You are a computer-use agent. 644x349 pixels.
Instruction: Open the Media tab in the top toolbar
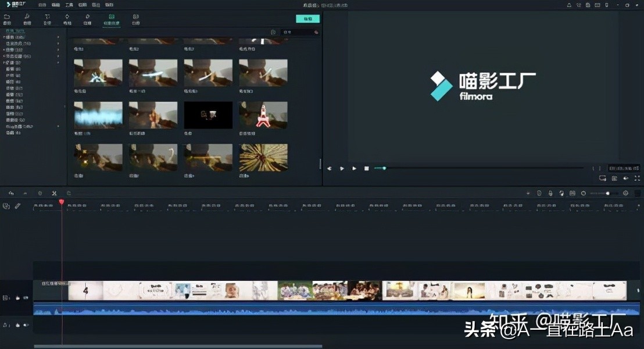pyautogui.click(x=7, y=19)
